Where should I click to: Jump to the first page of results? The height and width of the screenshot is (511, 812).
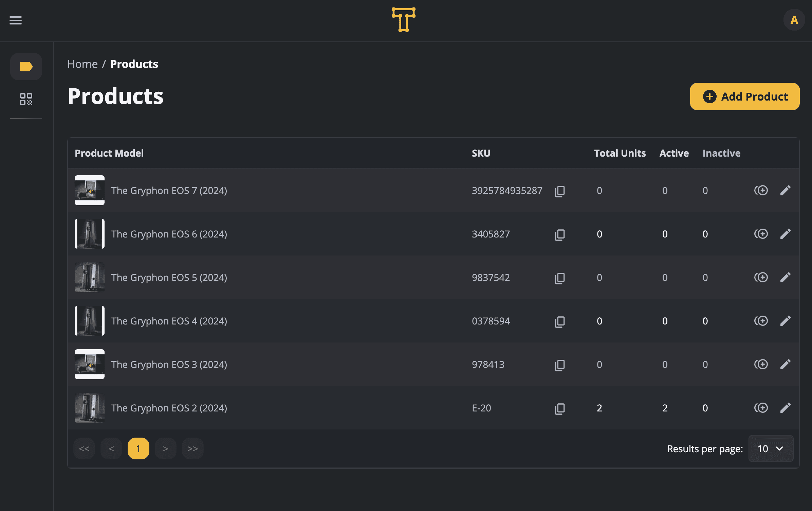[84, 449]
